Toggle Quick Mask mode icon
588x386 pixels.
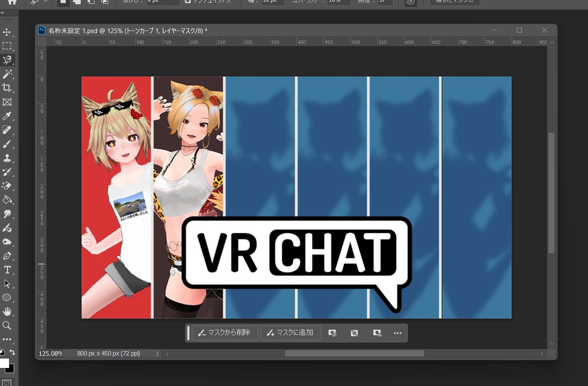coord(7,383)
